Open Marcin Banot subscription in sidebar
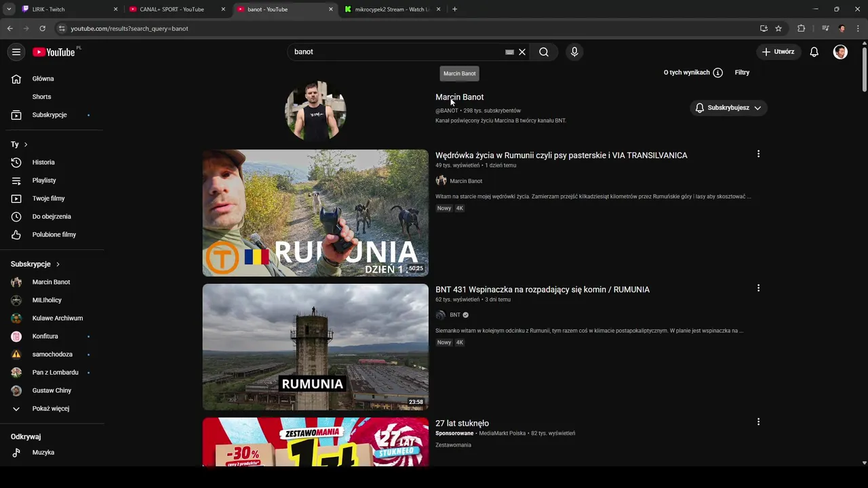Image resolution: width=868 pixels, height=488 pixels. coord(52,282)
